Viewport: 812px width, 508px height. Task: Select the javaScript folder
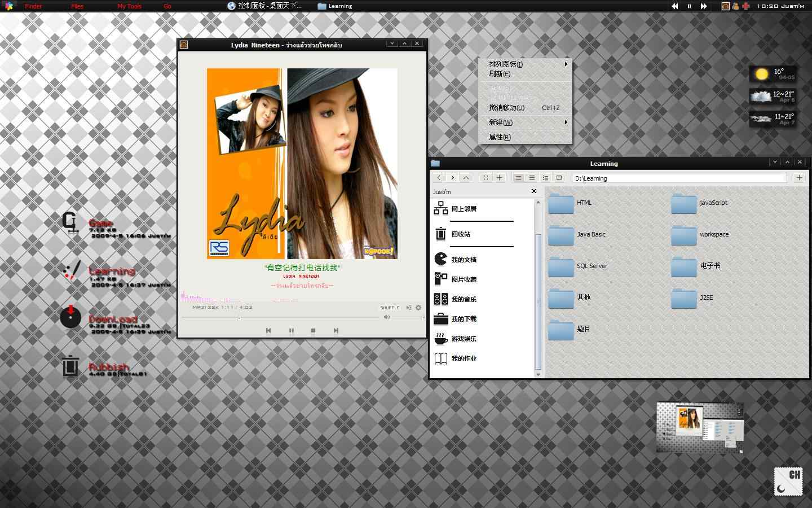click(699, 203)
